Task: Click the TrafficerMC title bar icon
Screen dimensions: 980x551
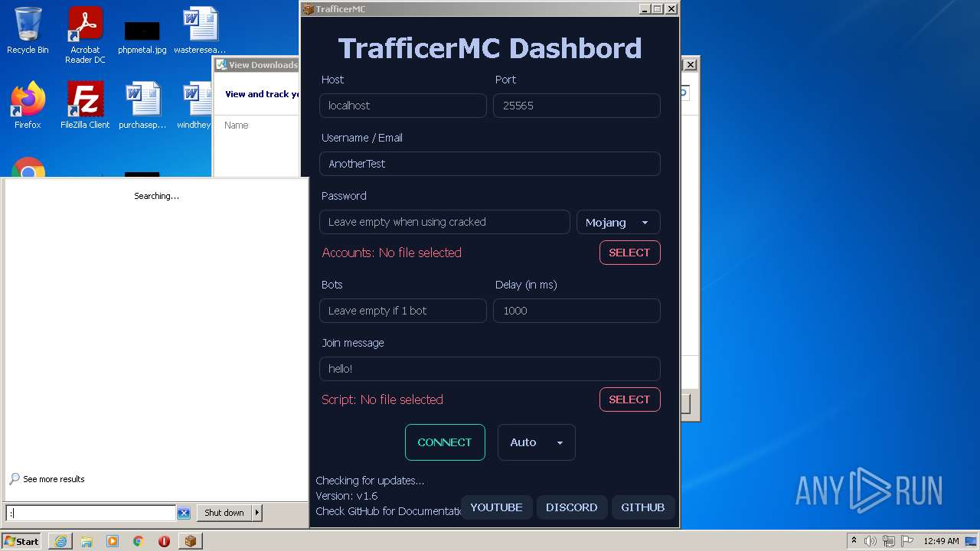Action: [308, 9]
